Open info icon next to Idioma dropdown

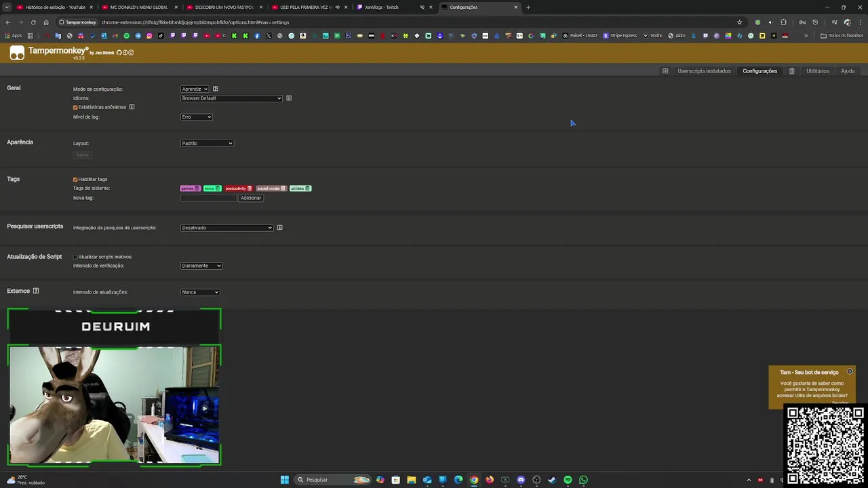289,98
